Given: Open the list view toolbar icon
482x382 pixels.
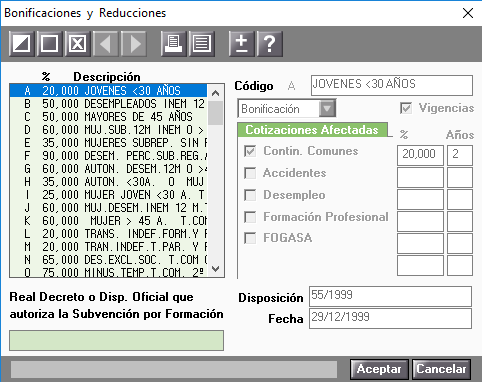Looking at the screenshot, I should coord(202,43).
